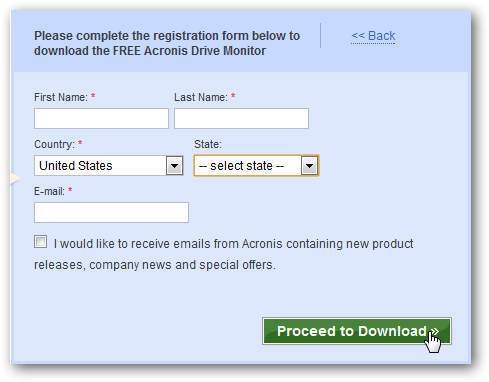Screen dimensions: 489x382
Task: Click the Country dropdown arrow button
Action: click(x=175, y=165)
